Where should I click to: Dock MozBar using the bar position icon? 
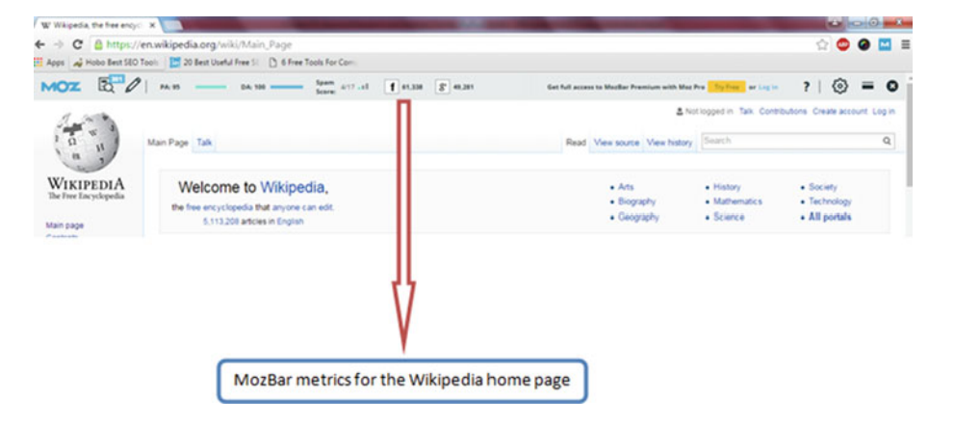(867, 87)
